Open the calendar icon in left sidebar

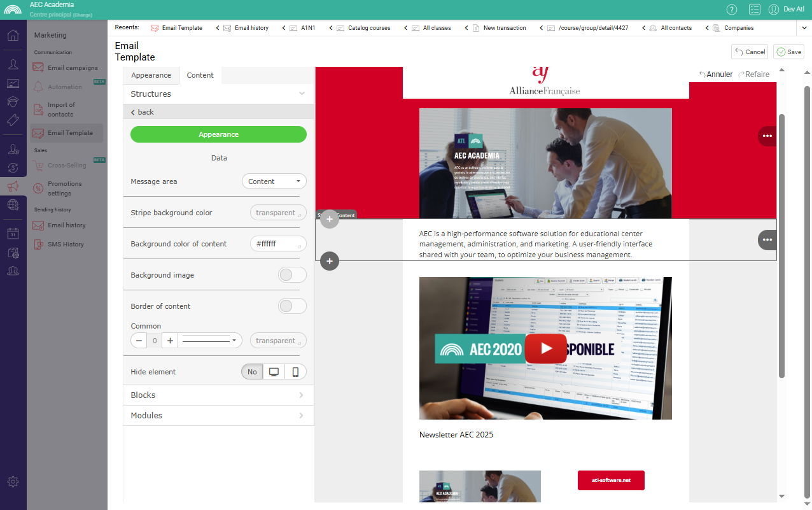pos(13,234)
